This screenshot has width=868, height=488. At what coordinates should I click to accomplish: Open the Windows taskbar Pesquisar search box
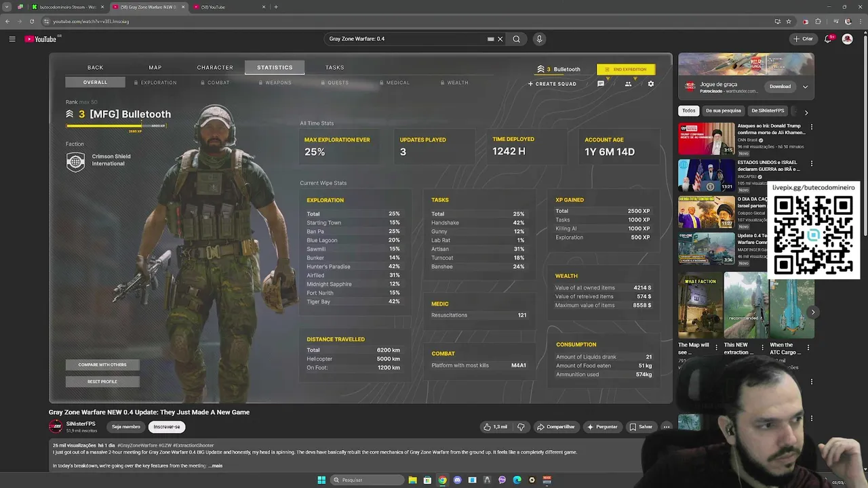pos(367,480)
